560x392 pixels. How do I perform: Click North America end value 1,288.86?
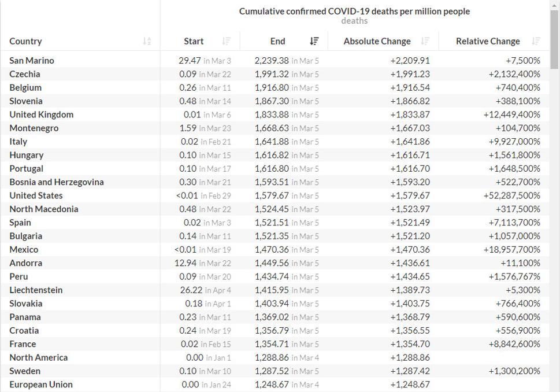(272, 358)
